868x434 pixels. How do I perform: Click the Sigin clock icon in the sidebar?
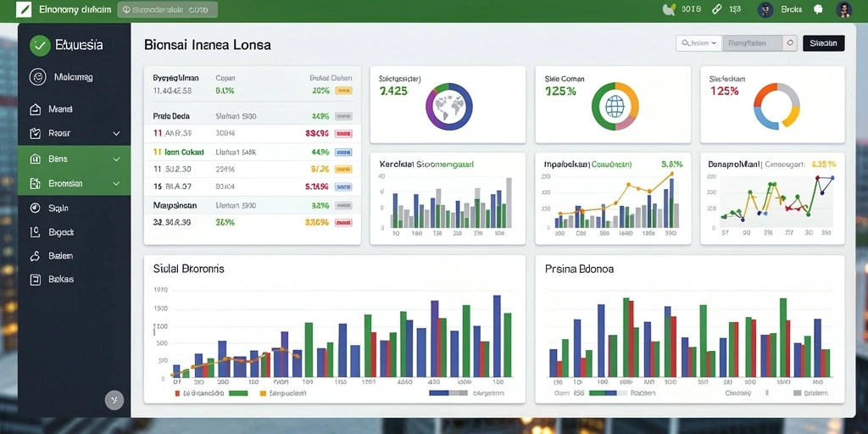35,209
